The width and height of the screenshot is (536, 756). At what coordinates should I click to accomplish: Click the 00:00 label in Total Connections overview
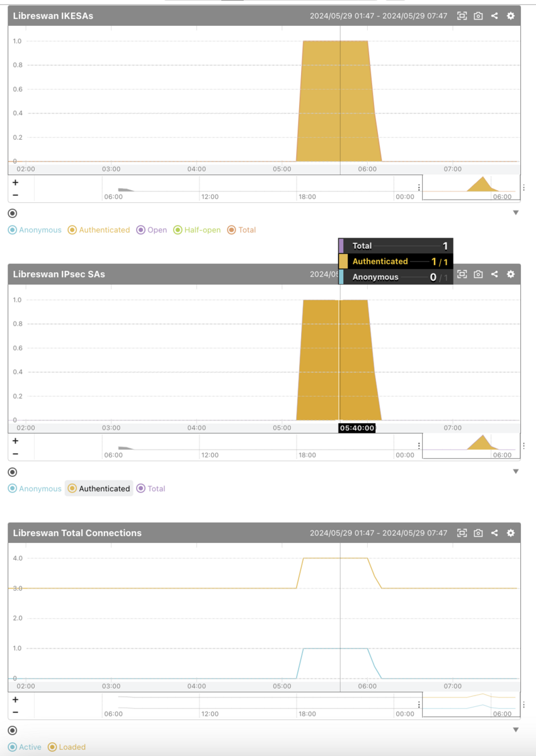click(x=405, y=714)
